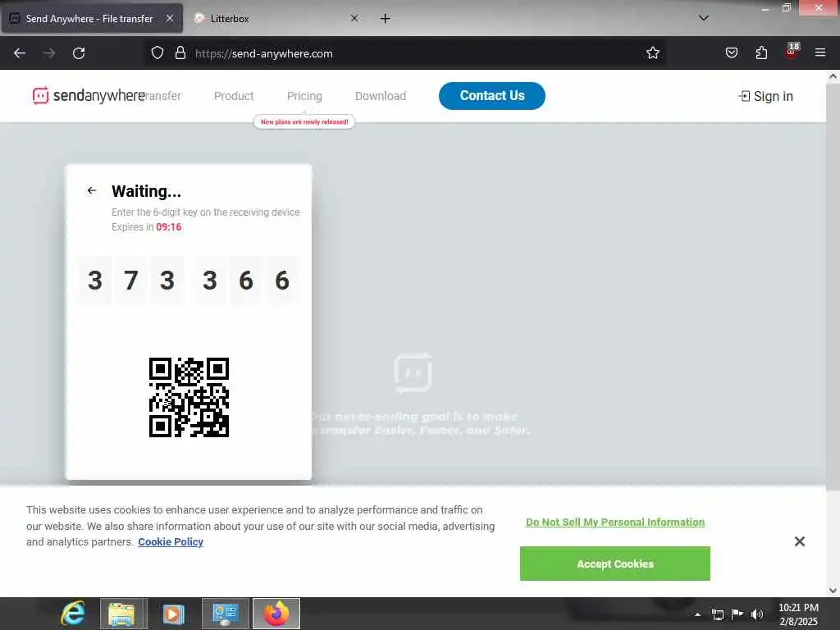Open the Pricing menu item
The image size is (840, 630).
click(x=304, y=96)
